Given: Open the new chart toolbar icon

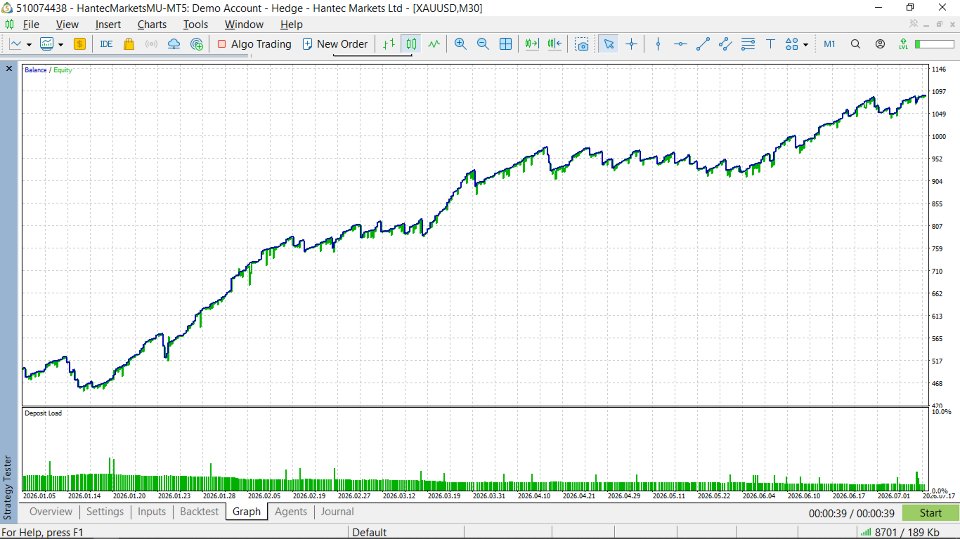Looking at the screenshot, I should (15, 44).
